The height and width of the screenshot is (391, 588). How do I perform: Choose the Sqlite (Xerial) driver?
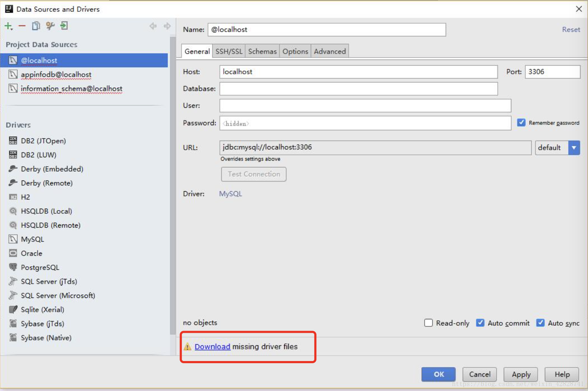pos(42,310)
